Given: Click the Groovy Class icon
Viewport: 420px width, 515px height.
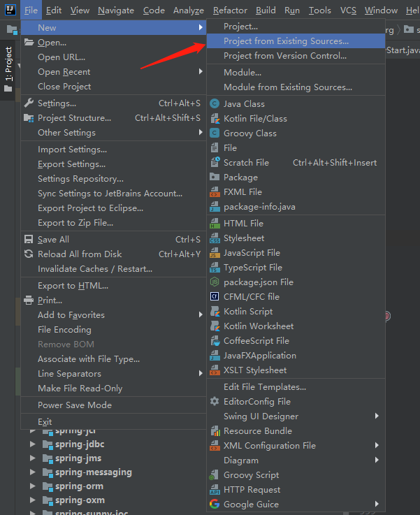Looking at the screenshot, I should click(x=215, y=133).
